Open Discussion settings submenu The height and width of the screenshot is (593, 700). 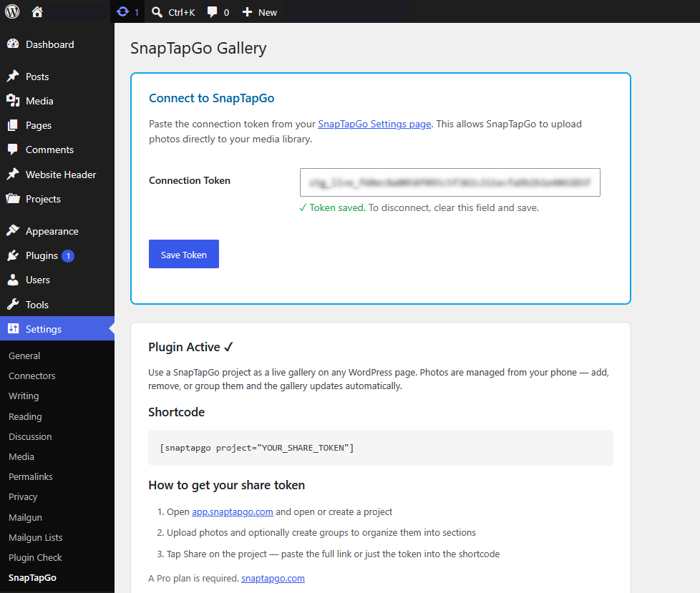[x=30, y=436]
